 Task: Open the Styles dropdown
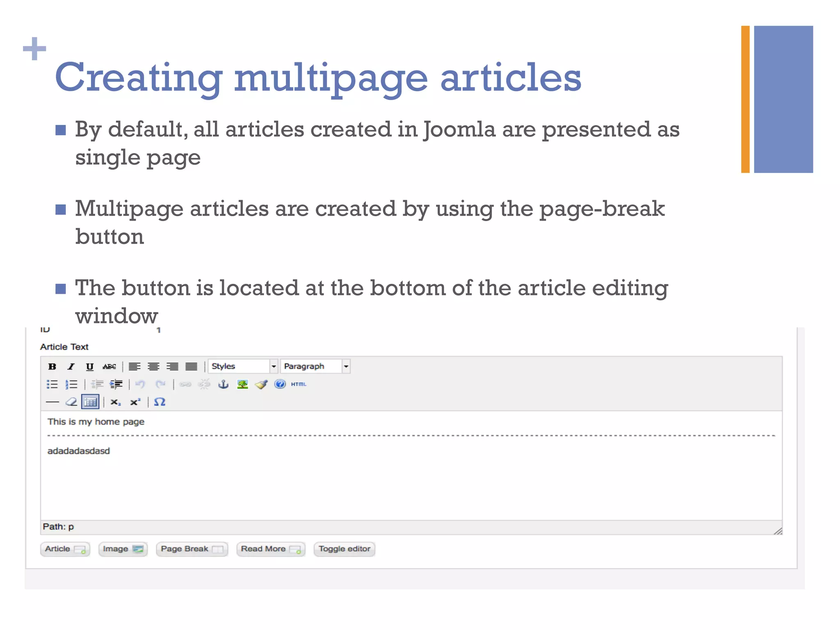point(243,366)
